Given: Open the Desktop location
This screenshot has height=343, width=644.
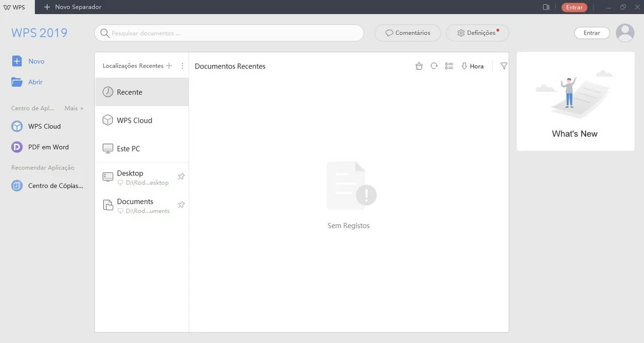Looking at the screenshot, I should [142, 177].
